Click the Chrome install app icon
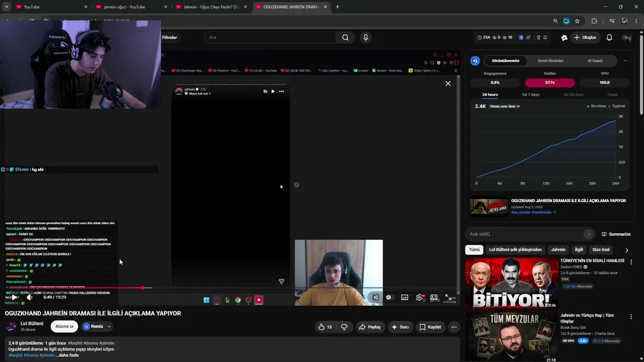This screenshot has width=644, height=362. point(567,21)
